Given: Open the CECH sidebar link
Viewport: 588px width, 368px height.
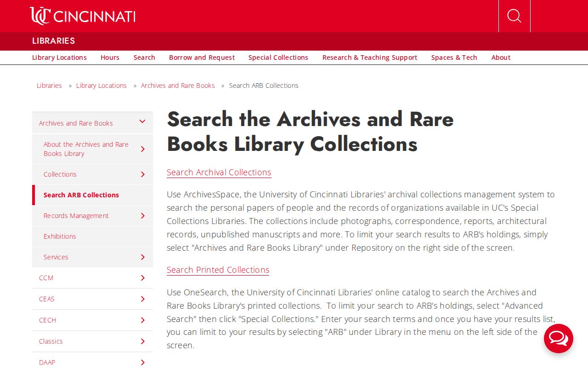Looking at the screenshot, I should (x=47, y=320).
